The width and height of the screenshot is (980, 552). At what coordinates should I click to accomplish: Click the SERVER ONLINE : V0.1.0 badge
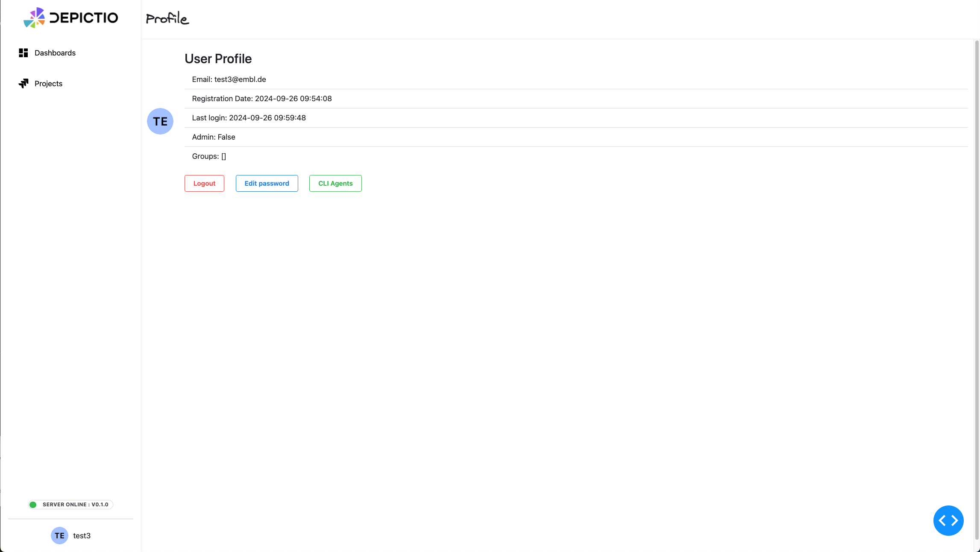(x=70, y=504)
